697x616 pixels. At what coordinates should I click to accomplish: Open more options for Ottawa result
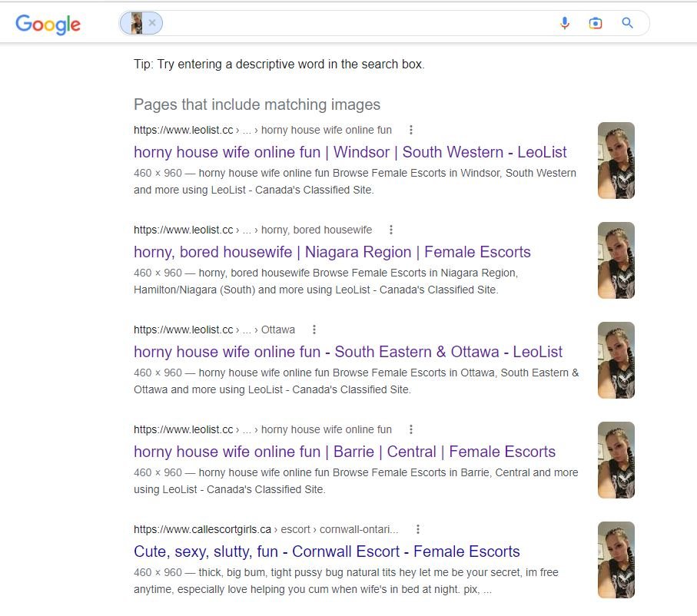pyautogui.click(x=314, y=330)
